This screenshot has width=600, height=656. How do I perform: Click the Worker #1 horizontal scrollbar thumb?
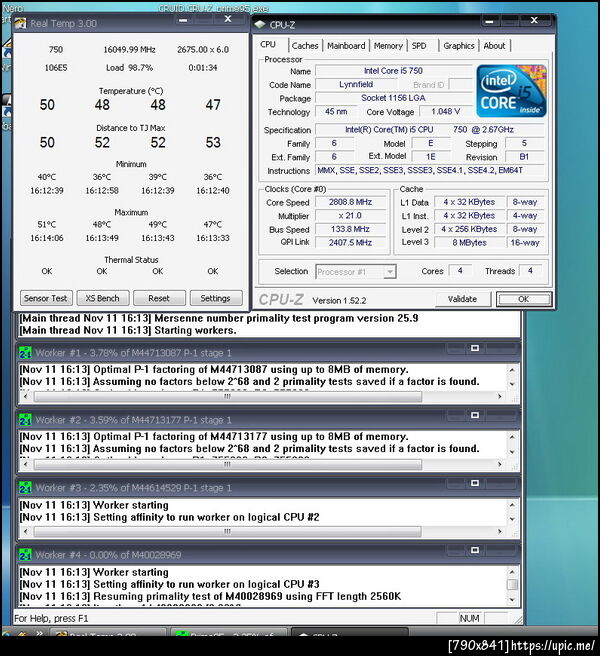pos(228,396)
